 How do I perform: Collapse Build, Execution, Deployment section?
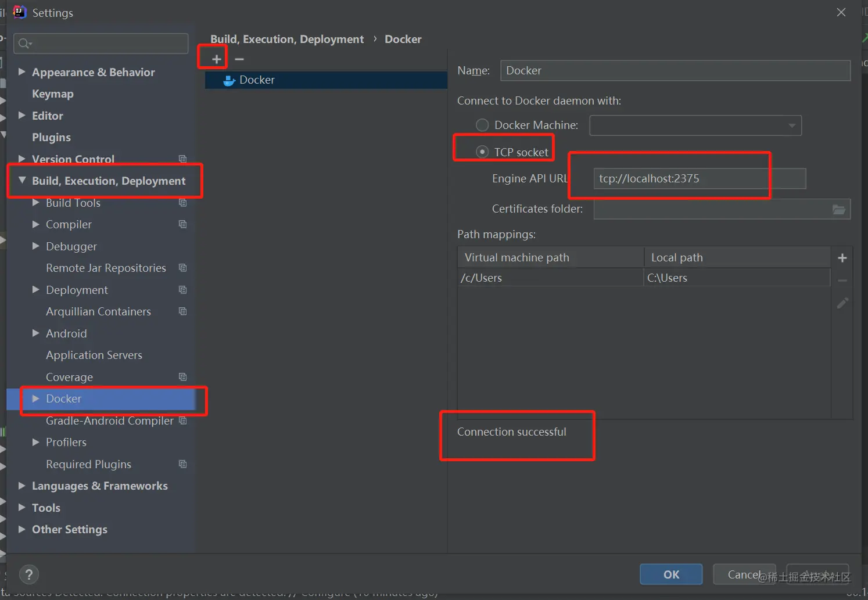(22, 181)
